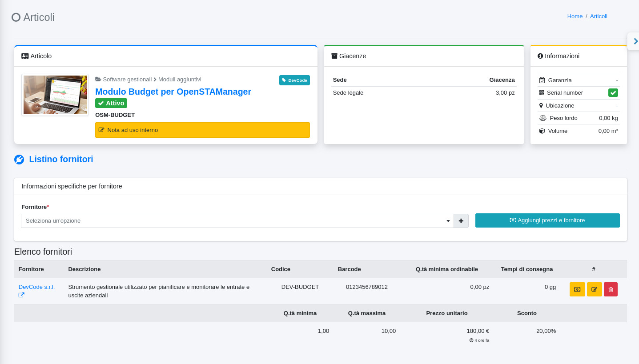Screen dimensions: 639x364
Task: Click the green Attivo status badge
Action: tap(111, 103)
